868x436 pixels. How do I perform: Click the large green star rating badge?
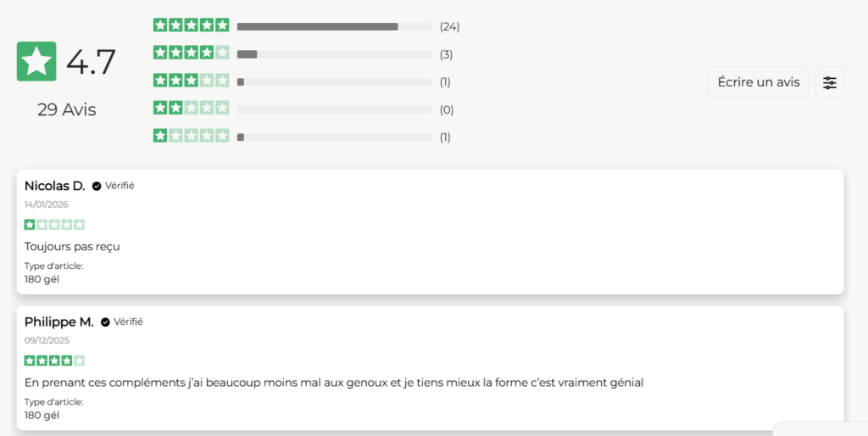pos(36,61)
